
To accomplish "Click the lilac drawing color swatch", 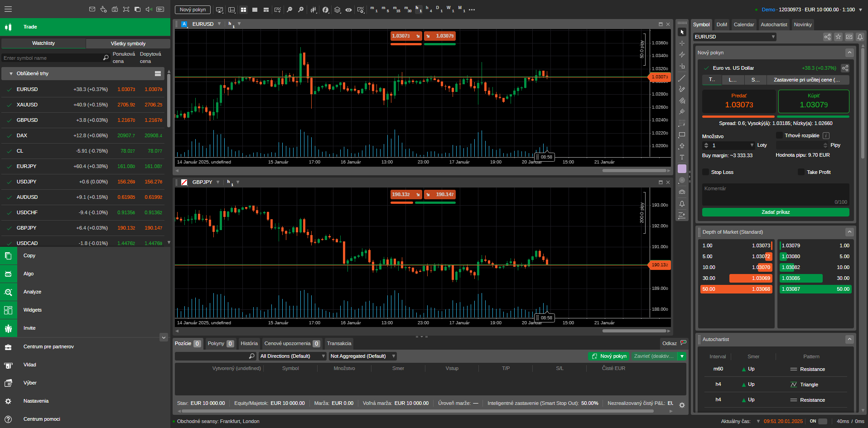I will pos(682,168).
